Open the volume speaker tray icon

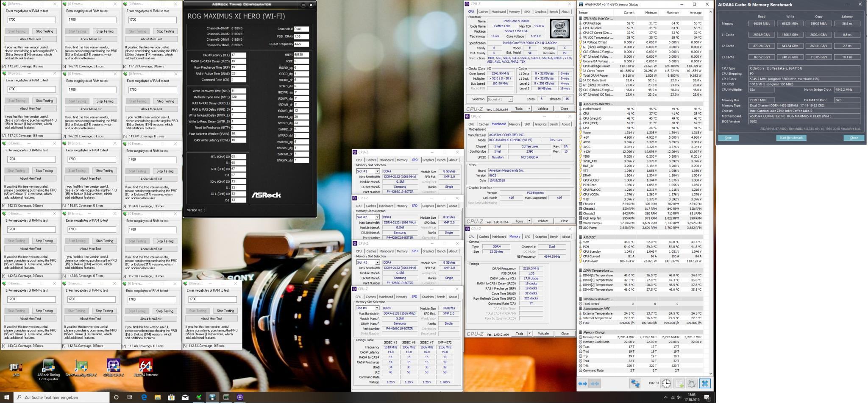click(679, 398)
